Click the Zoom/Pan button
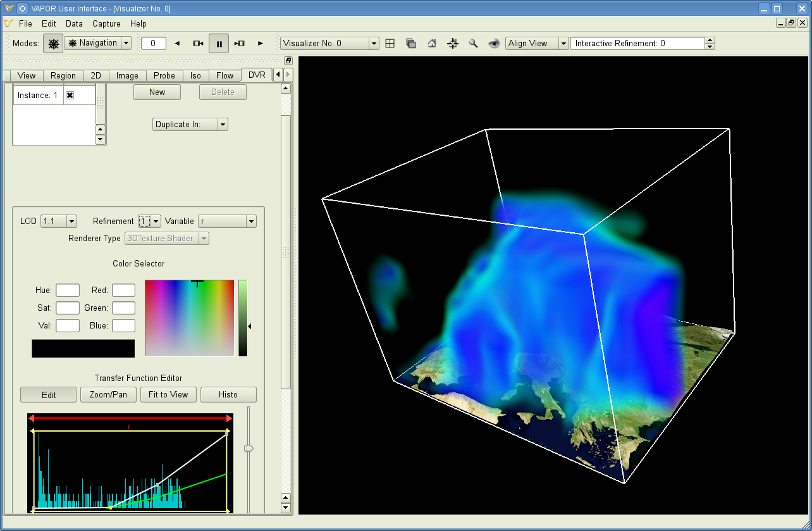This screenshot has width=812, height=531. (x=108, y=394)
